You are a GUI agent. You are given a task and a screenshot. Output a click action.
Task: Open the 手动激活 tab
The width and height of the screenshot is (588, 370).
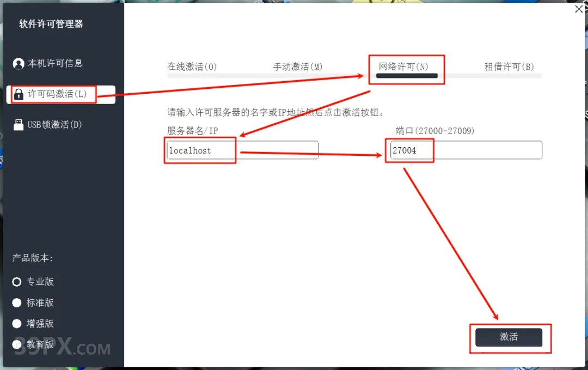[298, 66]
